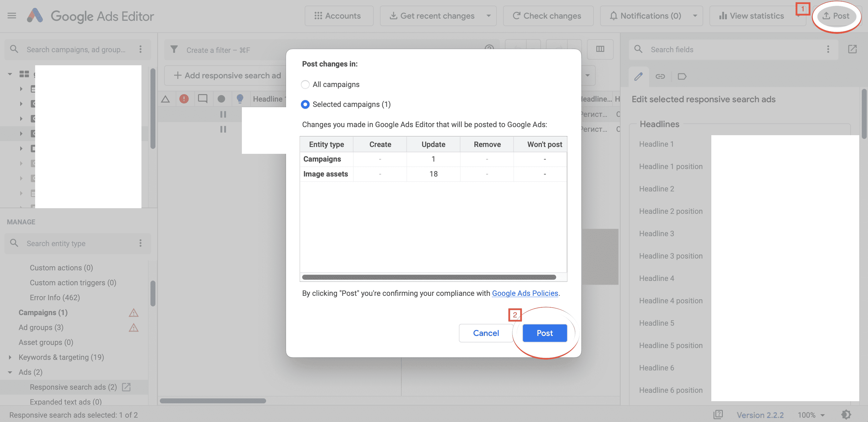Click the ad list horizontal scrollbar
This screenshot has width=868, height=422.
(213, 401)
